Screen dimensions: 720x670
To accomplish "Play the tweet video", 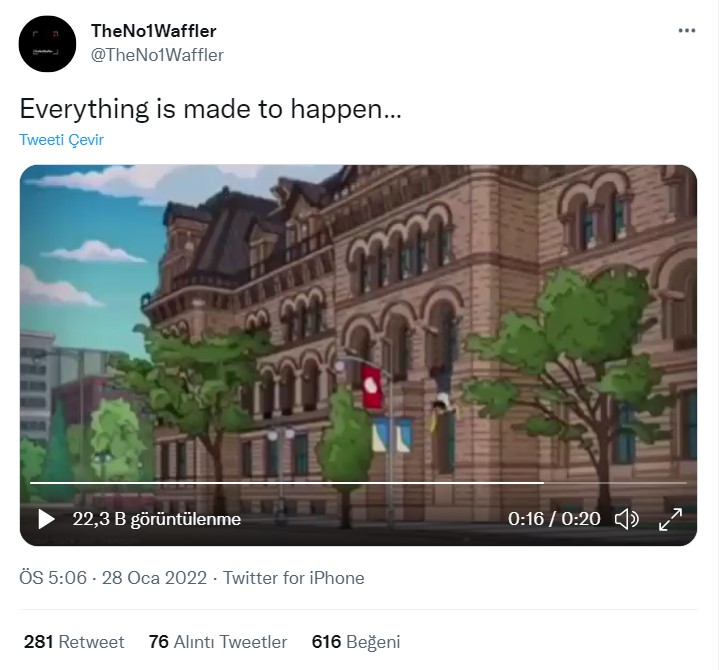I will tap(46, 519).
